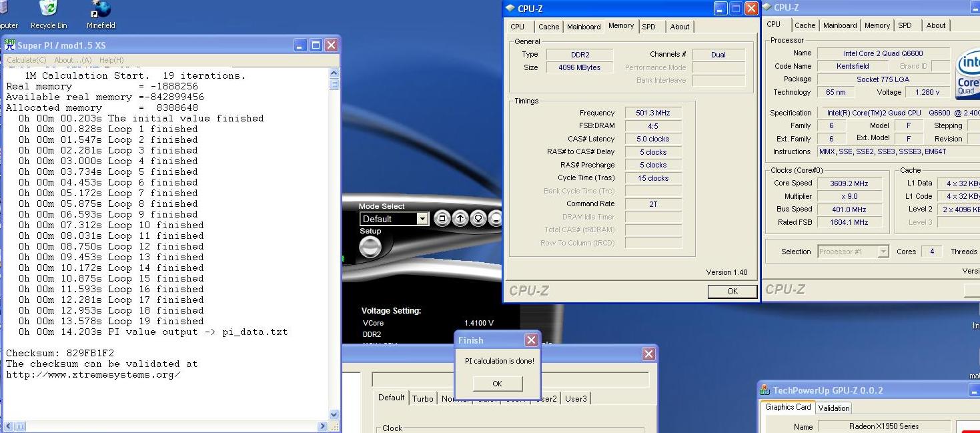Click the Core Speed value 3609.2 MHz
Screen dimensions: 980x433
pyautogui.click(x=849, y=183)
